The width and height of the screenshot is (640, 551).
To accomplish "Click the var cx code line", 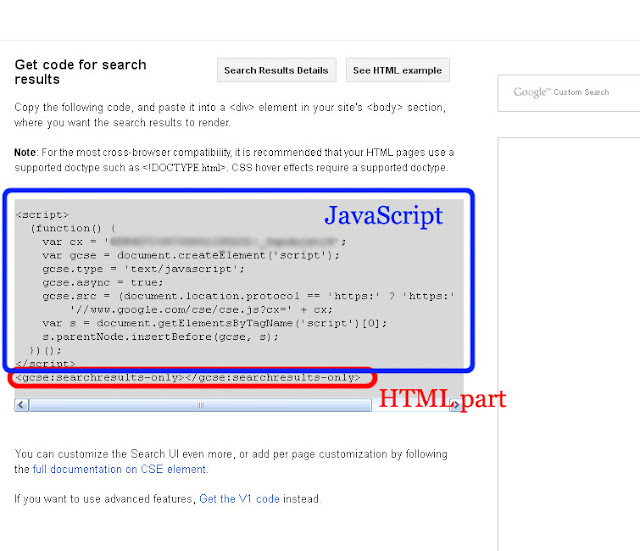I will [194, 242].
